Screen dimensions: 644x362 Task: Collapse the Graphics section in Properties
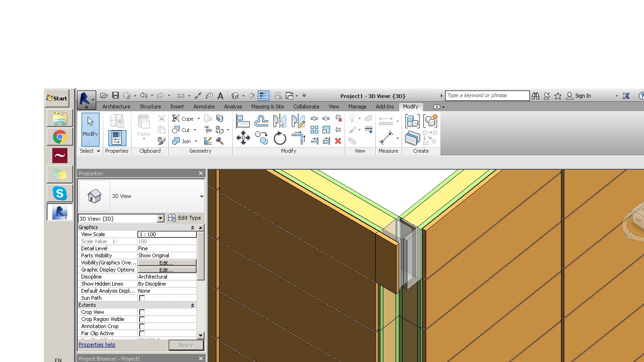[192, 228]
